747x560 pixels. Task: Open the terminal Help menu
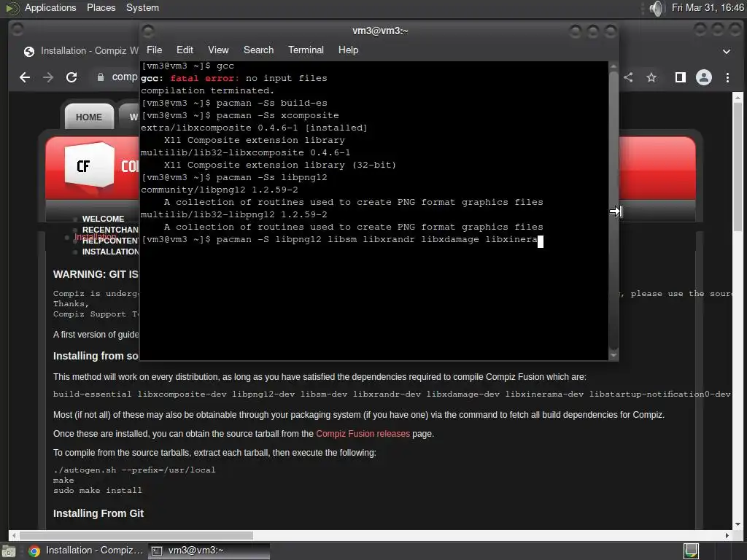348,50
